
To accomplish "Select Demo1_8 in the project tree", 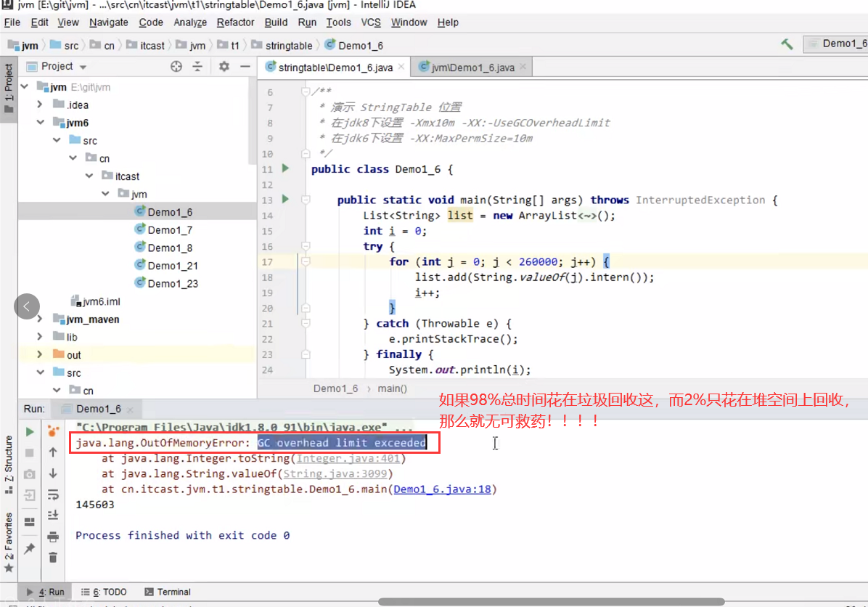I will (170, 248).
